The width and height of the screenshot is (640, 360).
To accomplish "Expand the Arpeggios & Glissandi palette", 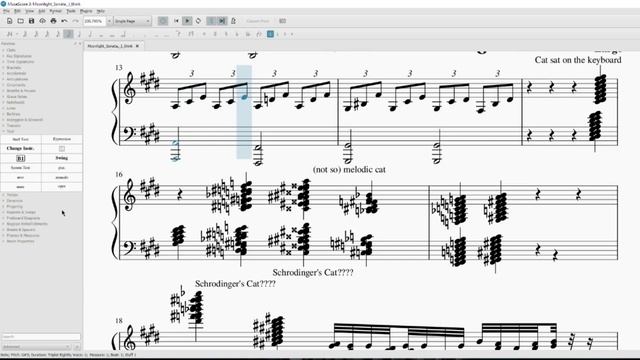I will [24, 120].
